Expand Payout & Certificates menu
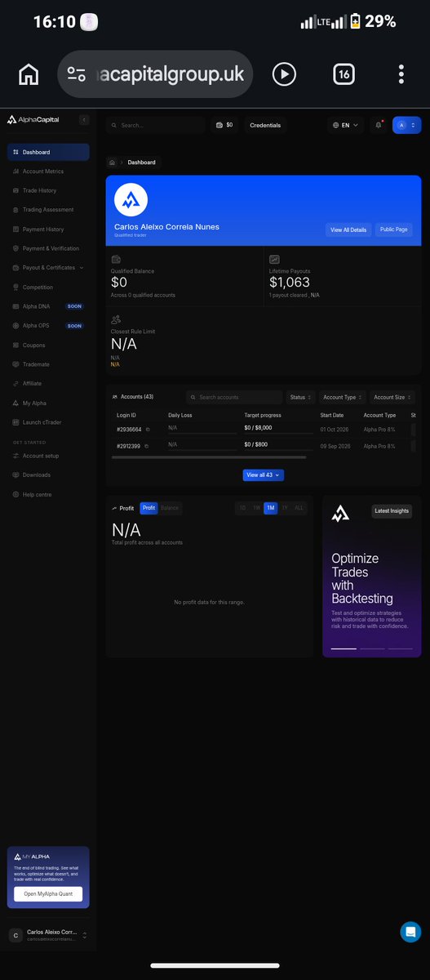Image resolution: width=430 pixels, height=980 pixels. click(x=48, y=268)
